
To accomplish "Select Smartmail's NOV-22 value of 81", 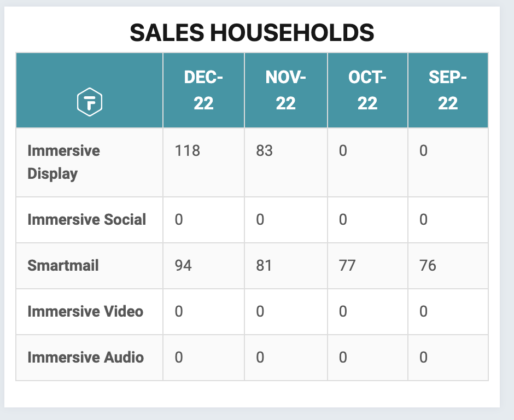I will (264, 266).
